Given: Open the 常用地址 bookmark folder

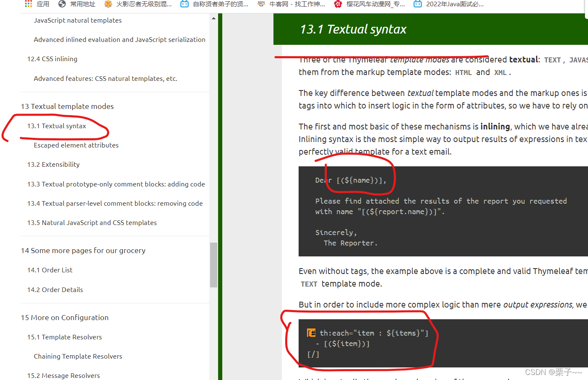Looking at the screenshot, I should [x=83, y=4].
